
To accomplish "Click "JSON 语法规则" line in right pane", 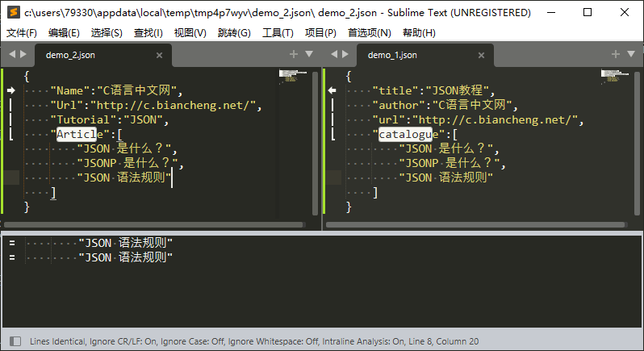I will coord(445,178).
